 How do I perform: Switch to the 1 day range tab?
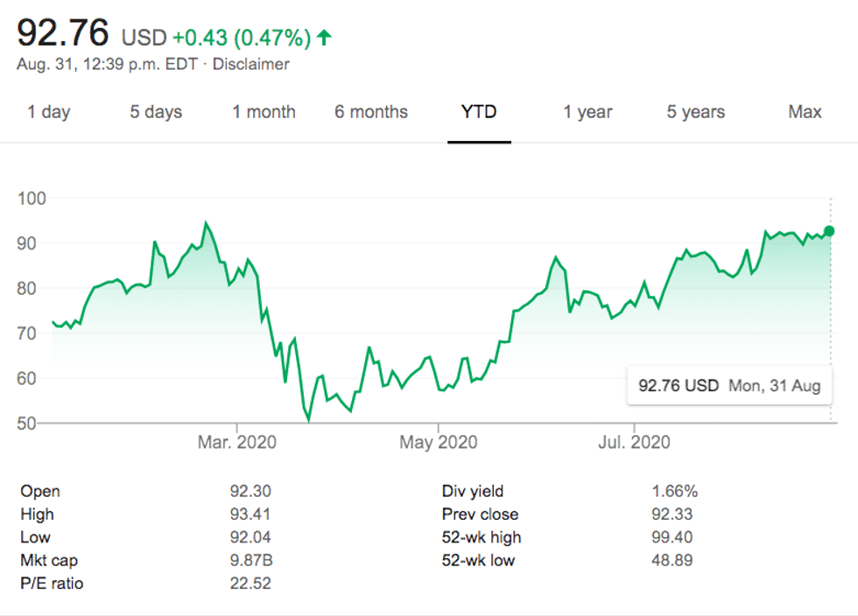click(48, 112)
